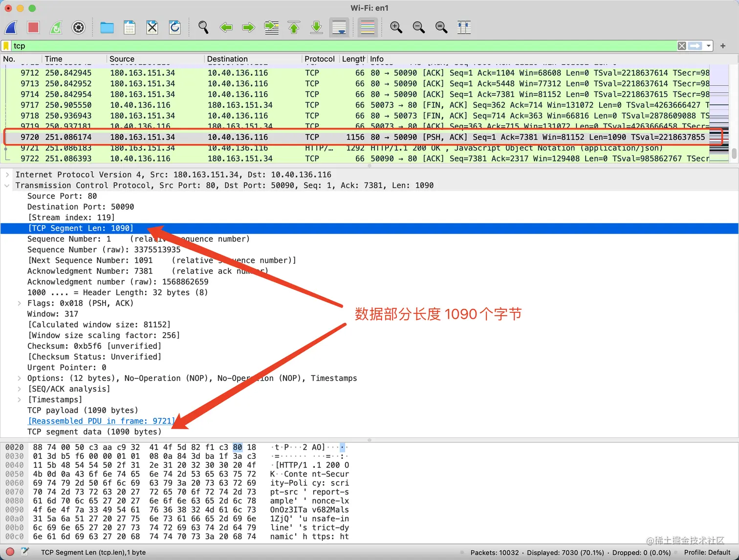Sort by the Destination column header

coord(253,59)
